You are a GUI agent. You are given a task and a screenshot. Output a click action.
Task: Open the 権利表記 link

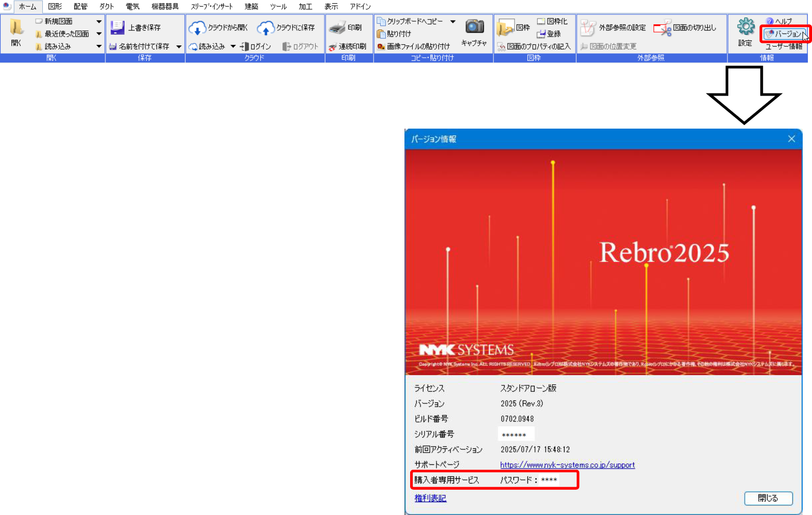[430, 498]
